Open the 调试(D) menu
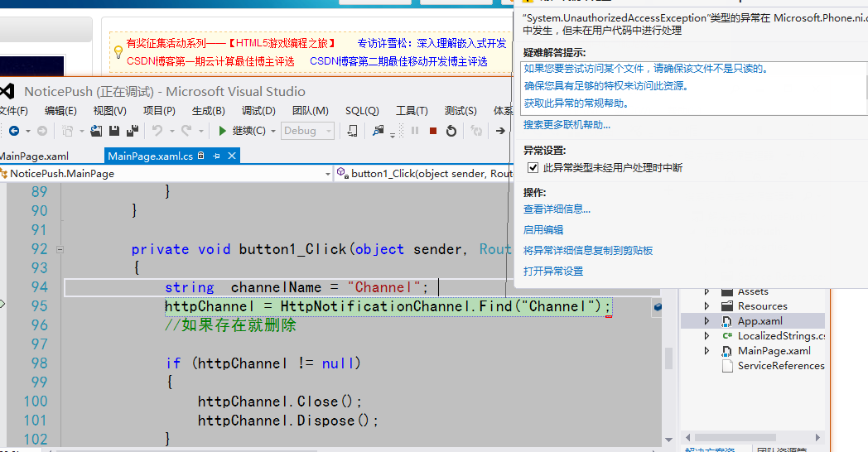This screenshot has height=452, width=868. point(258,111)
